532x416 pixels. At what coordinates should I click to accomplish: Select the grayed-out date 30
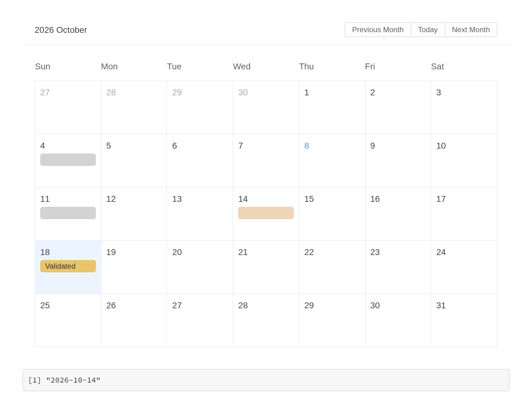coord(266,107)
